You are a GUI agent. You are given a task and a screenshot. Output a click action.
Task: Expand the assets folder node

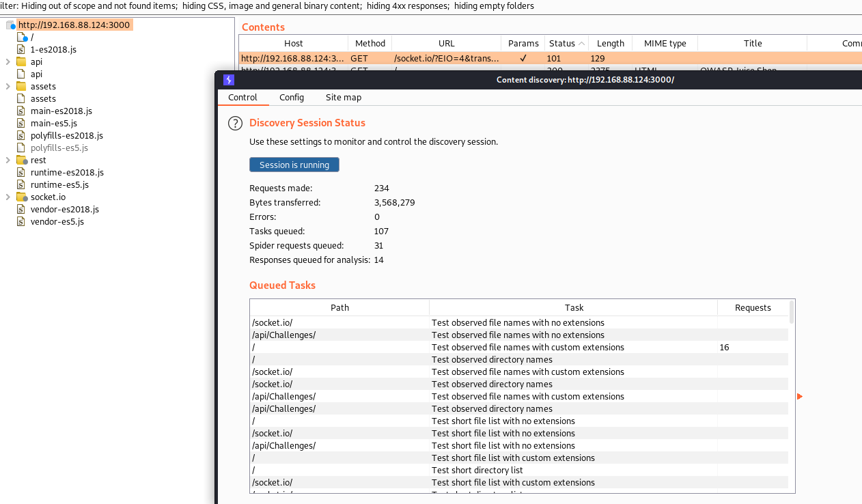[8, 87]
